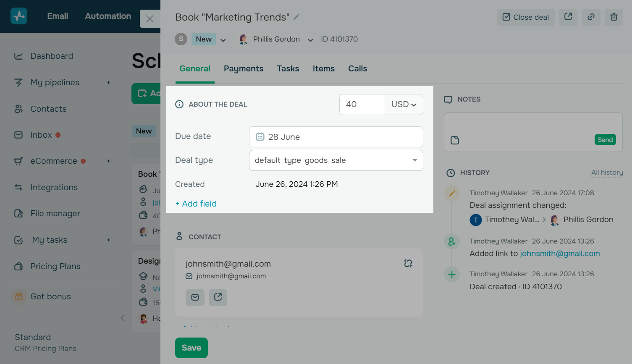Open contact card external link icon
The image size is (632, 364).
pyautogui.click(x=218, y=297)
